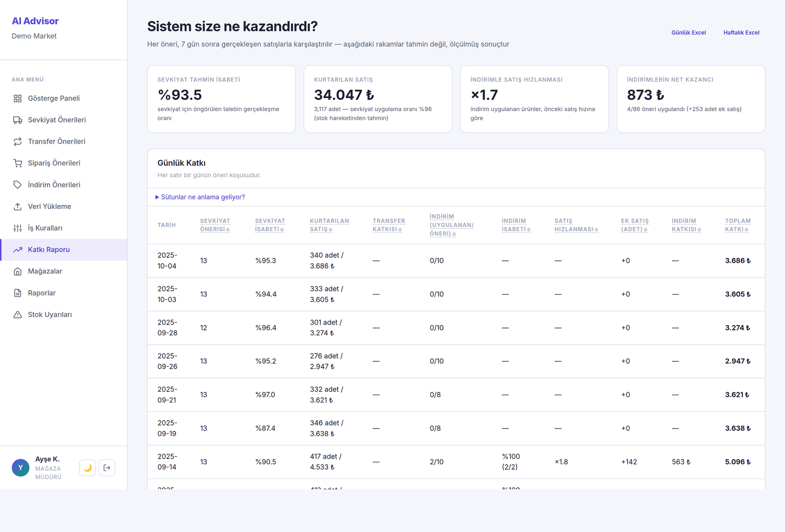Viewport: 785px width, 532px height.
Task: Click the 5.096 ₺ total contribution value
Action: [738, 462]
